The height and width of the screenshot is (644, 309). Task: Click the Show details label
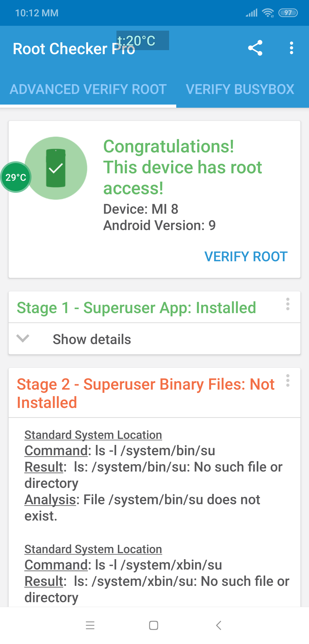(92, 339)
